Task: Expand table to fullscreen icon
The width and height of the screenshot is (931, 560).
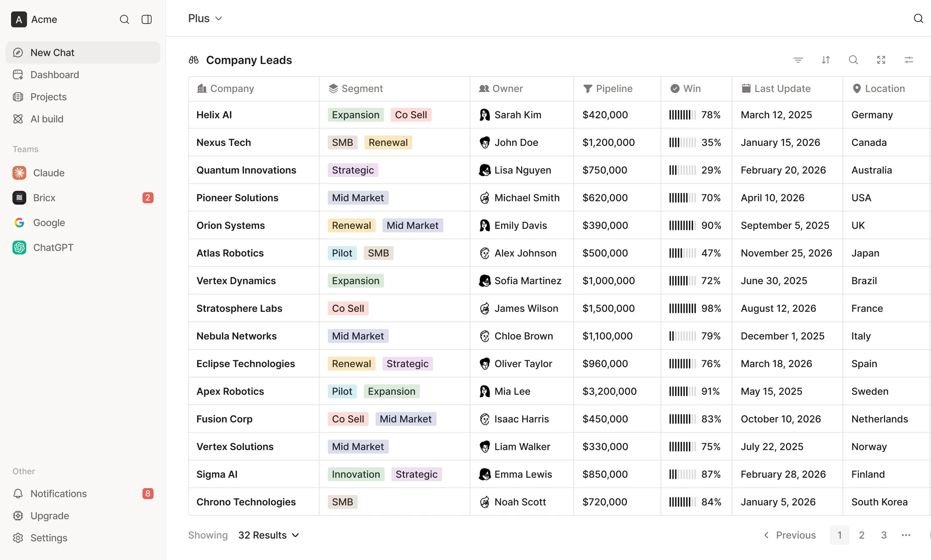Action: 881,60
